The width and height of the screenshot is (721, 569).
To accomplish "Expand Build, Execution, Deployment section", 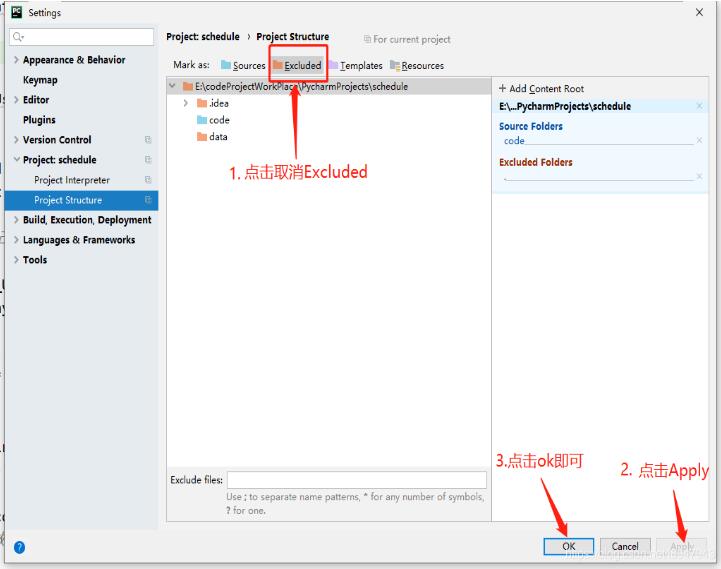I will click(16, 220).
